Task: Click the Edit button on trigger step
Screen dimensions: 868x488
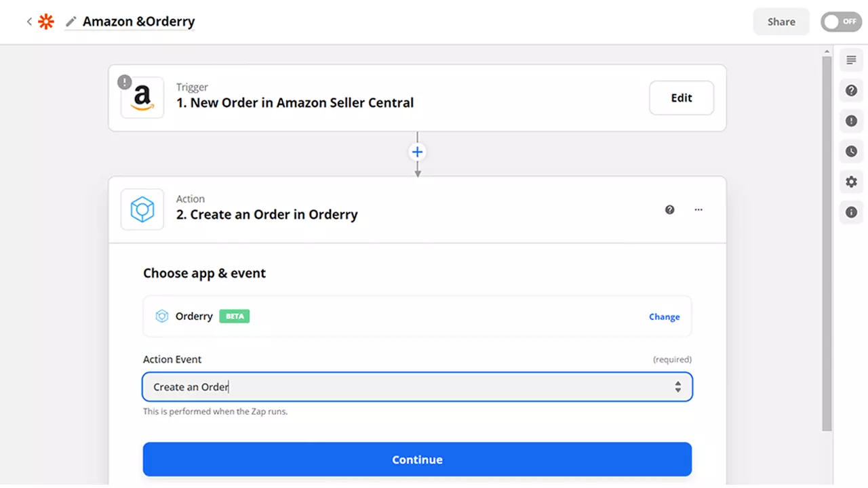Action: 682,98
